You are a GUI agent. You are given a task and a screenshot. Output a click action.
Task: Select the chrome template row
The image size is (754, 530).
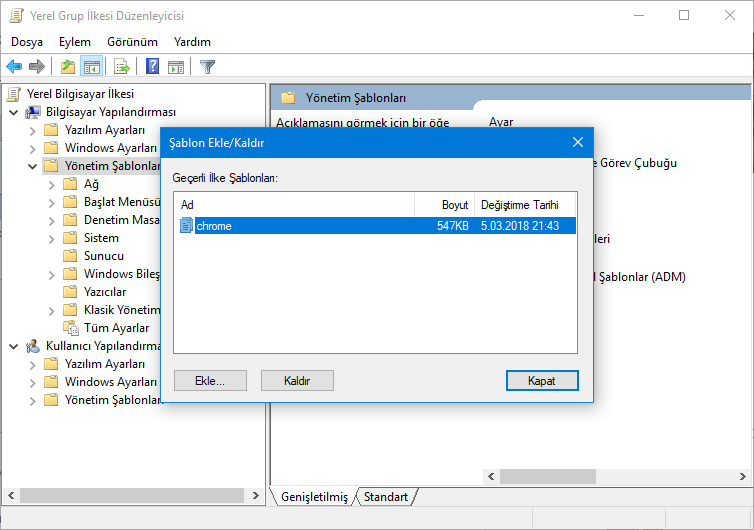(377, 226)
